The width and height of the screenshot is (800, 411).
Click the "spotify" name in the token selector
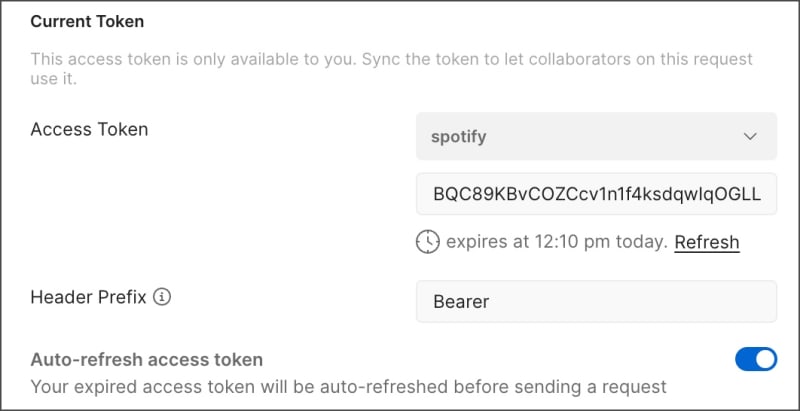[x=459, y=136]
